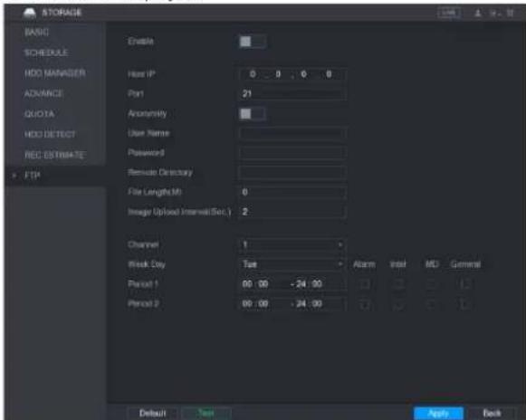
Task: Click the Period 1 start time 00:00
Action: click(x=255, y=284)
